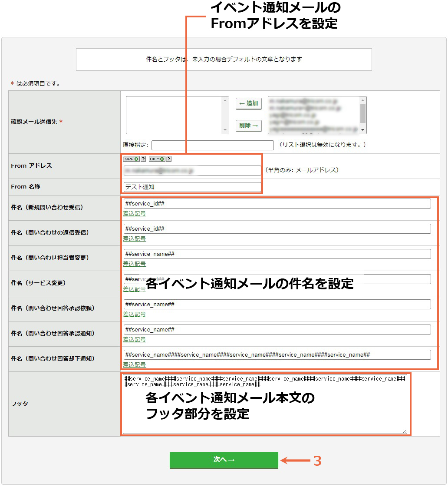Click the 削除 remove button
The height and width of the screenshot is (487, 448).
[248, 126]
